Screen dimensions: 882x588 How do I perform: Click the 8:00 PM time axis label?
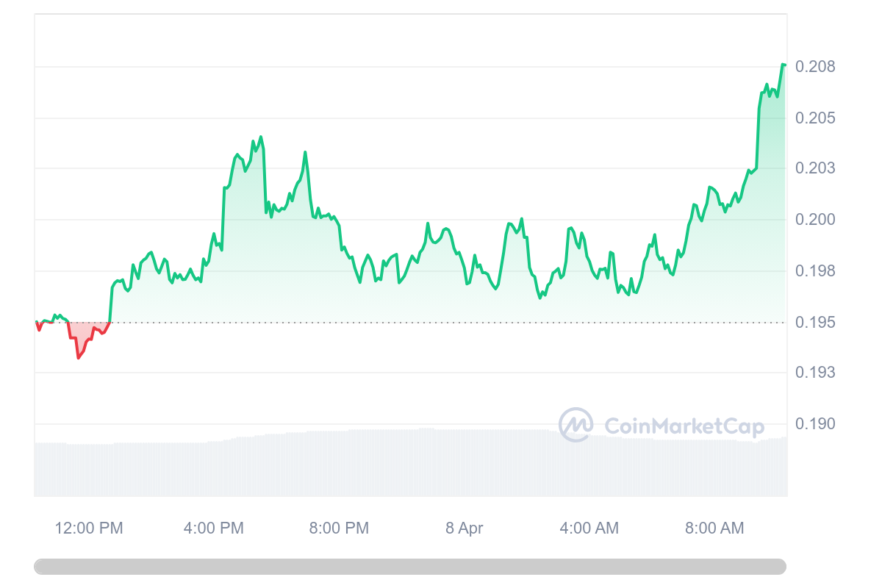tap(339, 528)
